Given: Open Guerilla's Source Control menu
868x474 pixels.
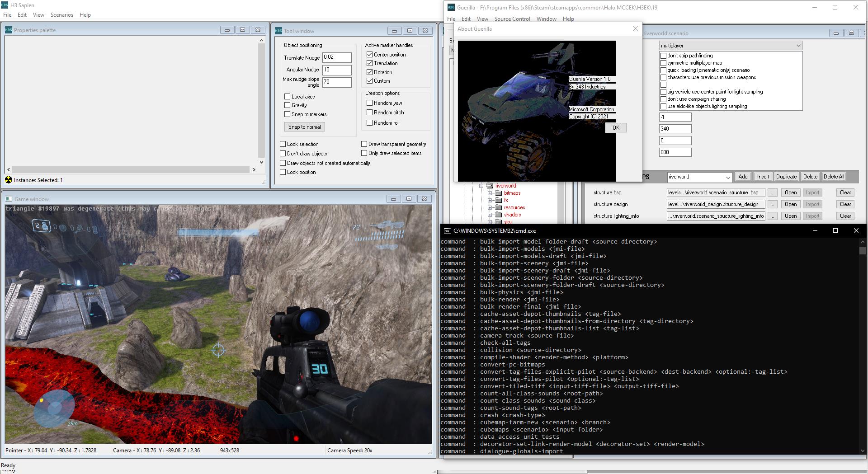Looking at the screenshot, I should [x=512, y=19].
